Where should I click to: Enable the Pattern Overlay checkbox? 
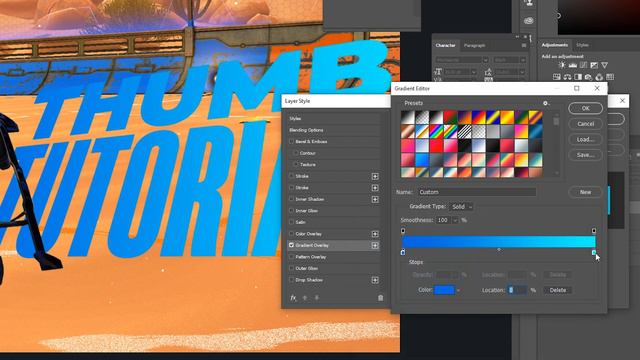click(x=291, y=257)
